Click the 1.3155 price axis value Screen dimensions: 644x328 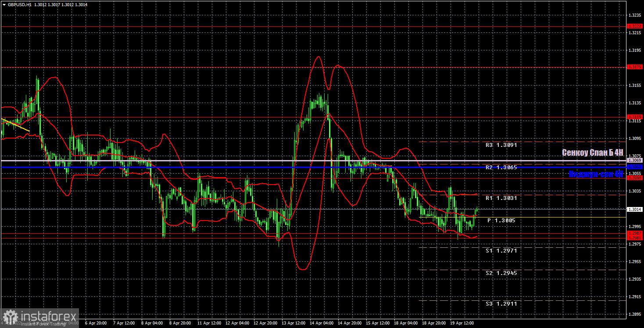tap(635, 85)
